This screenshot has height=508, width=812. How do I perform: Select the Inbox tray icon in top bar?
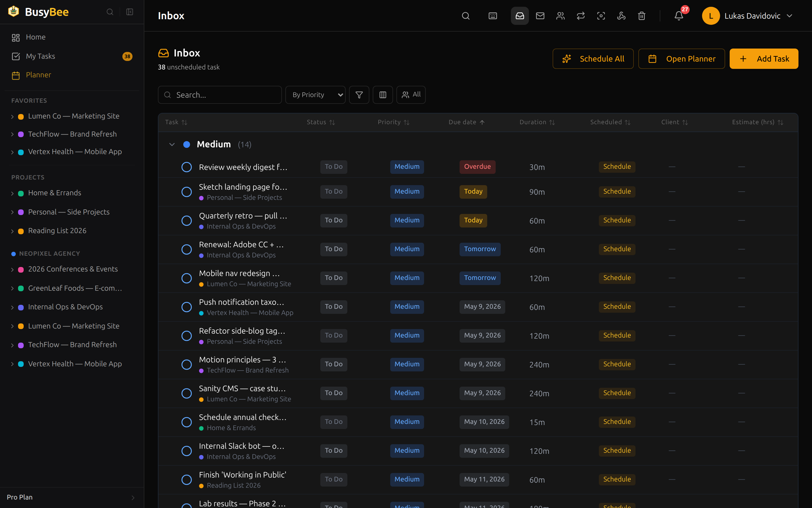pos(520,16)
